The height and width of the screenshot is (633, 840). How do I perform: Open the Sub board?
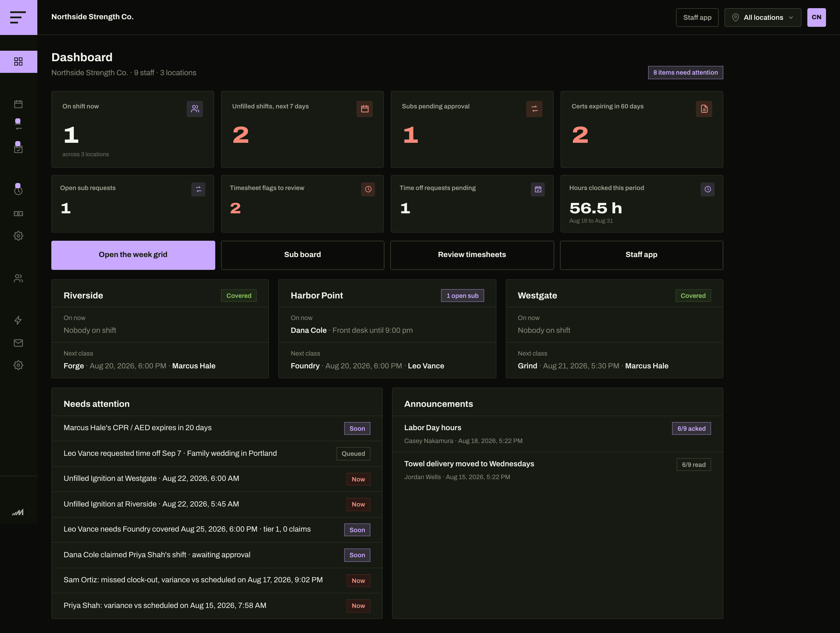(x=303, y=255)
